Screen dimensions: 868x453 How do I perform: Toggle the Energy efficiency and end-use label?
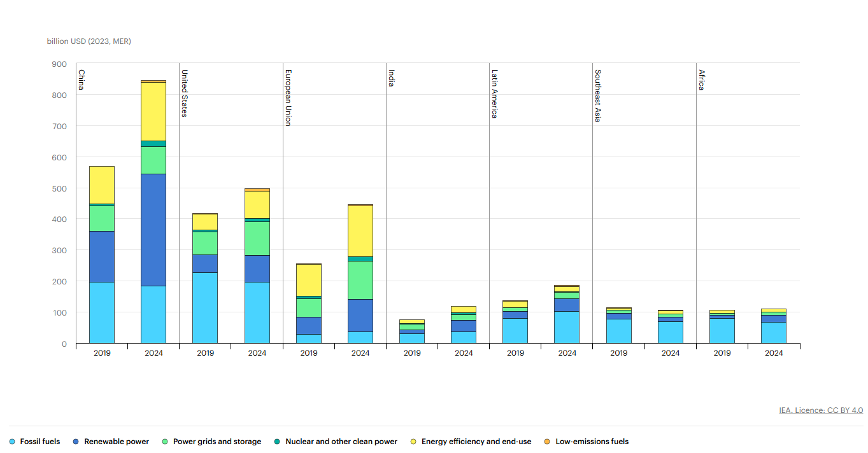[476, 442]
